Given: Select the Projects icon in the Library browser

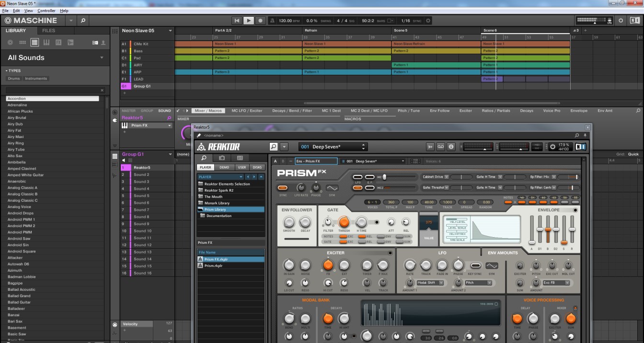Looking at the screenshot, I should (x=10, y=43).
